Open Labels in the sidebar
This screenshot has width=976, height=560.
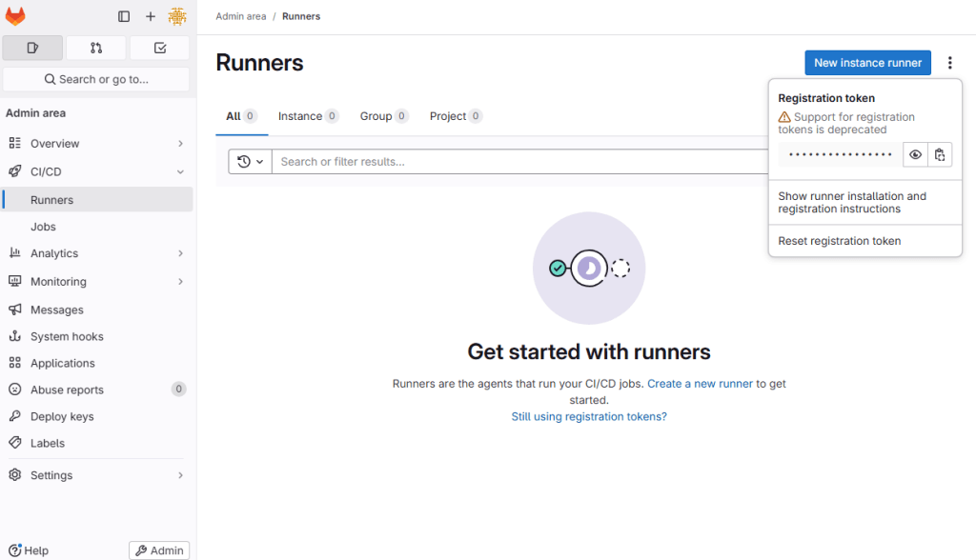click(96, 443)
